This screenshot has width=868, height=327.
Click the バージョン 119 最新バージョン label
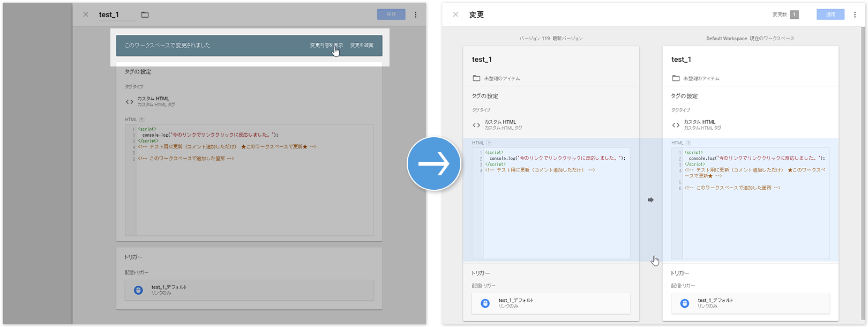click(x=551, y=39)
